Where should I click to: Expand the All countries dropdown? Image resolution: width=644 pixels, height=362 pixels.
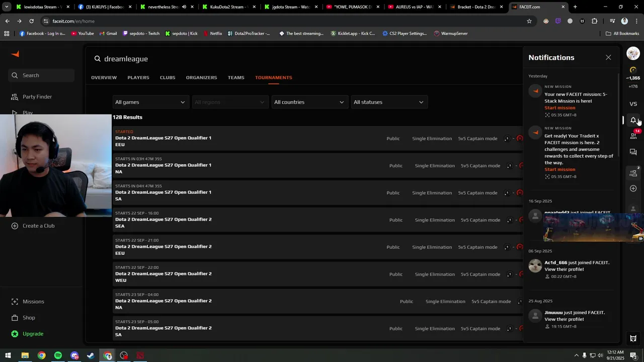point(309,102)
